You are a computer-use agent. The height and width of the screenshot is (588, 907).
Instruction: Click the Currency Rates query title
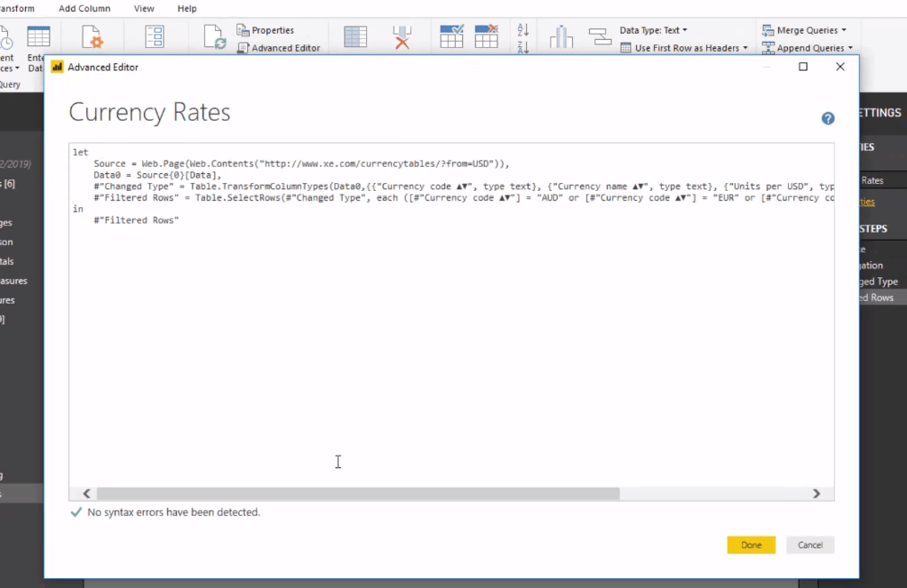click(149, 112)
